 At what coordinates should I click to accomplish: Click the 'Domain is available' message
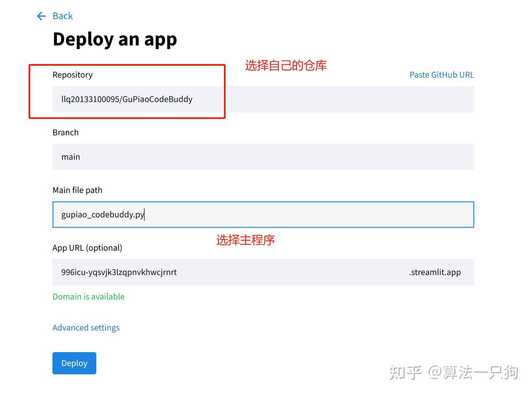[88, 297]
